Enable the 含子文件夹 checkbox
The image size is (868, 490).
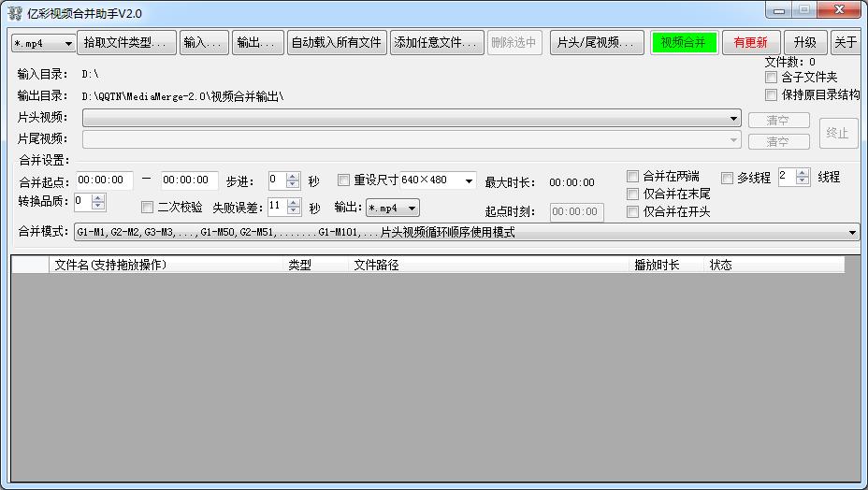(772, 78)
